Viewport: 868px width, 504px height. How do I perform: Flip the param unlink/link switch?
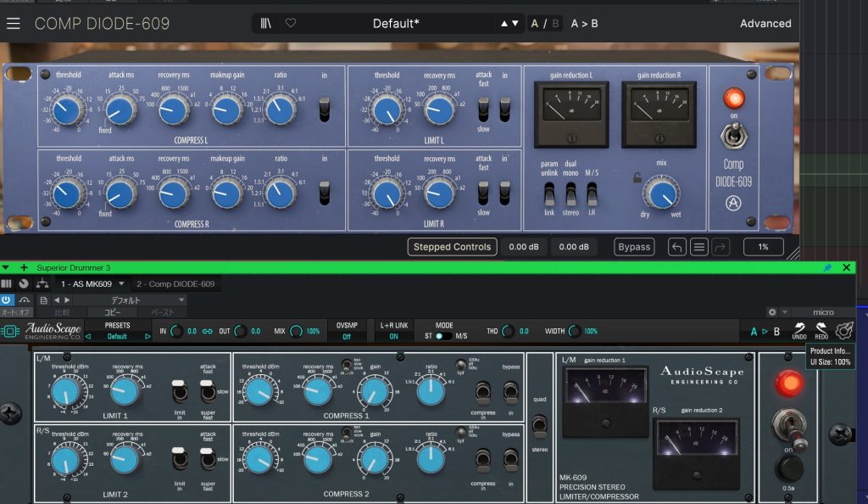coord(549,194)
